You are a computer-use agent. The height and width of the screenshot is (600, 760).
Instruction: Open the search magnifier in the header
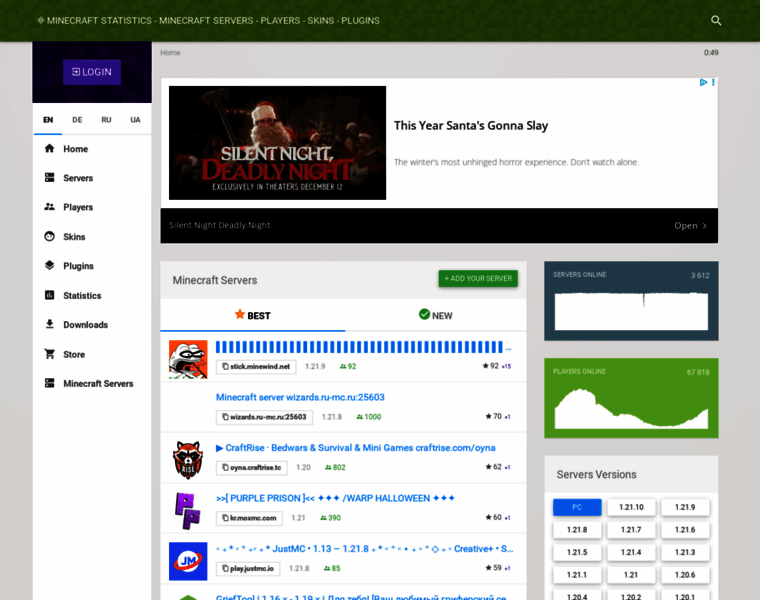(x=716, y=20)
